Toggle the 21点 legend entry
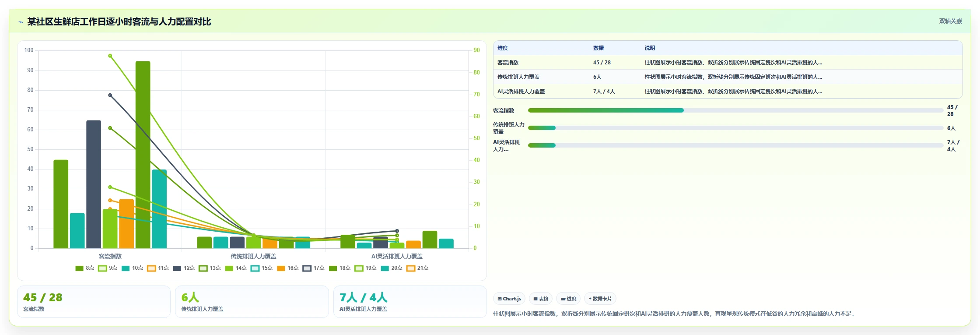This screenshot has height=335, width=980. (x=417, y=268)
